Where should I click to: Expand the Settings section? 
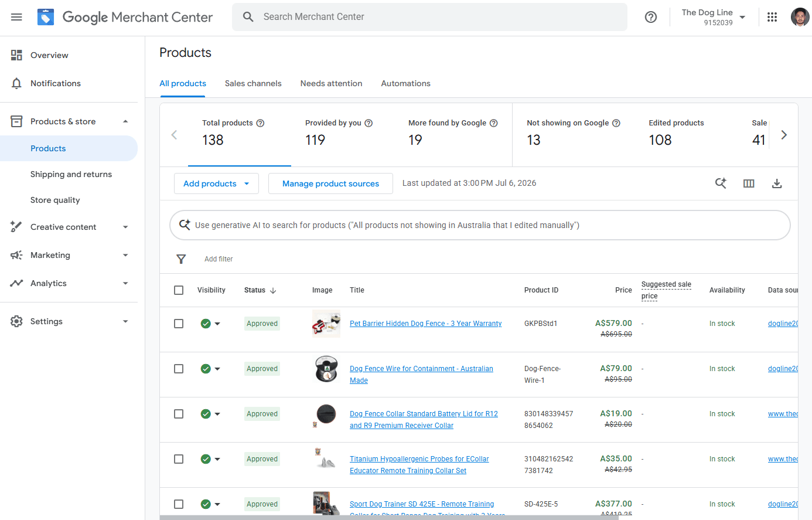pos(125,321)
